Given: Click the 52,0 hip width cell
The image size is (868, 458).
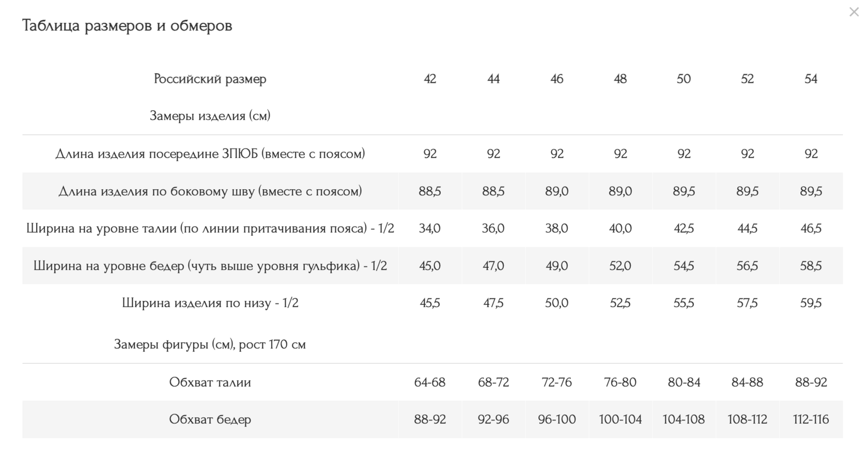Looking at the screenshot, I should pyautogui.click(x=620, y=266).
